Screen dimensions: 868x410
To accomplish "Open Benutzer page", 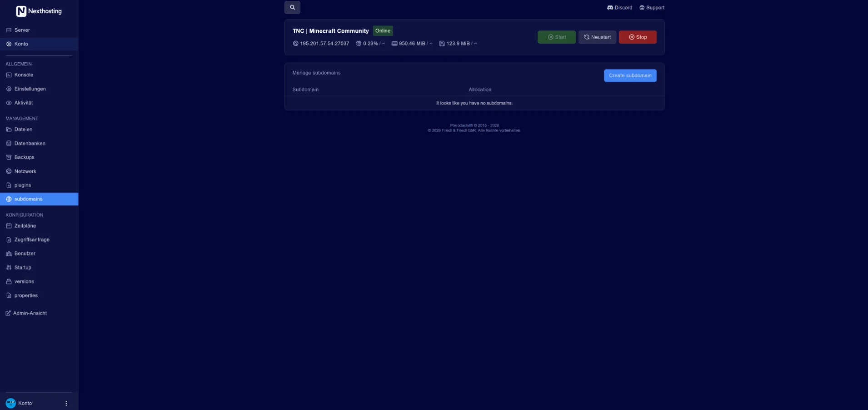I will (39, 254).
